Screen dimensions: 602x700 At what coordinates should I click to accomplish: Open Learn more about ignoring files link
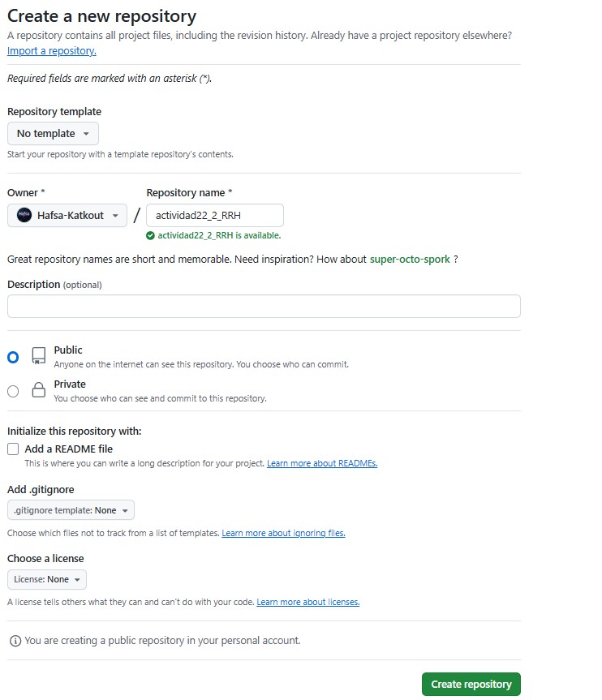click(283, 533)
